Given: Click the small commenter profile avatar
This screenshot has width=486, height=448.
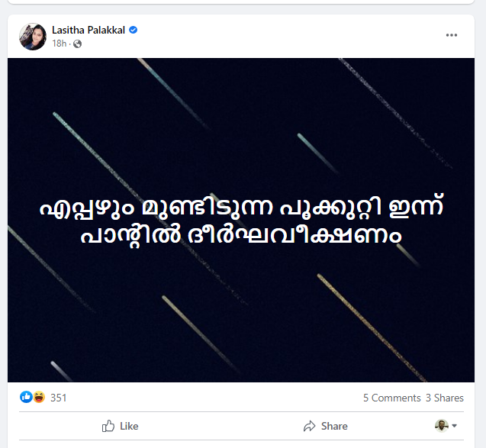Looking at the screenshot, I should point(441,425).
